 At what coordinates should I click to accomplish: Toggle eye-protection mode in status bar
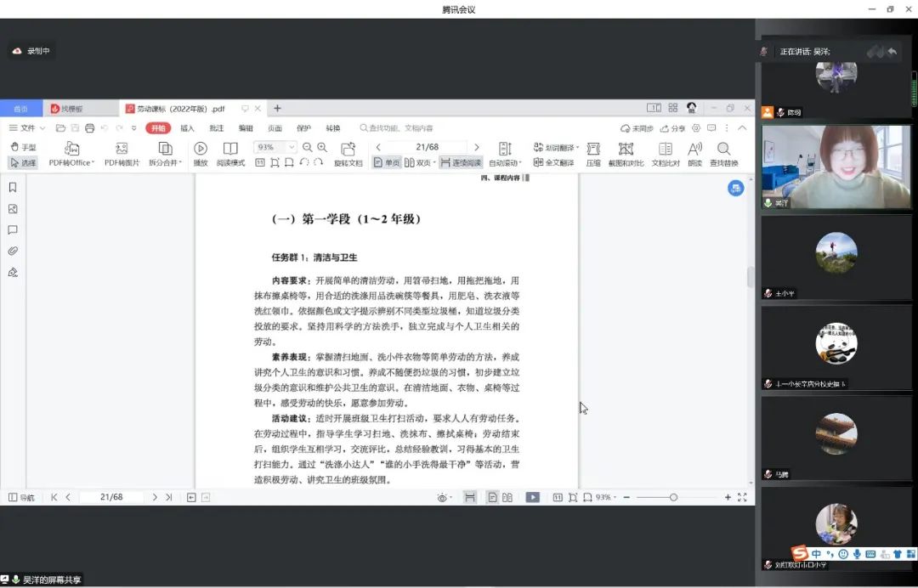pyautogui.click(x=444, y=498)
